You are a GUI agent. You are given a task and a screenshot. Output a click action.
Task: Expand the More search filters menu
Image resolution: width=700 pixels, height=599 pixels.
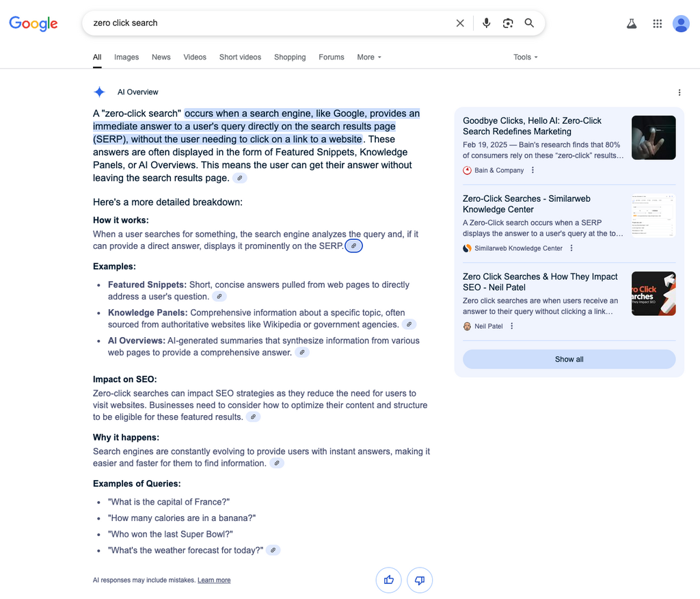click(369, 57)
